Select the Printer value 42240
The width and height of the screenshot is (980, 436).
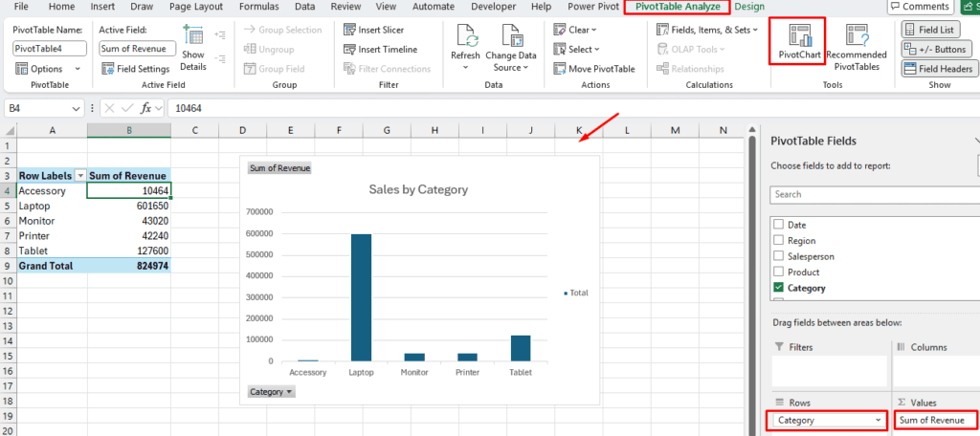pyautogui.click(x=129, y=235)
